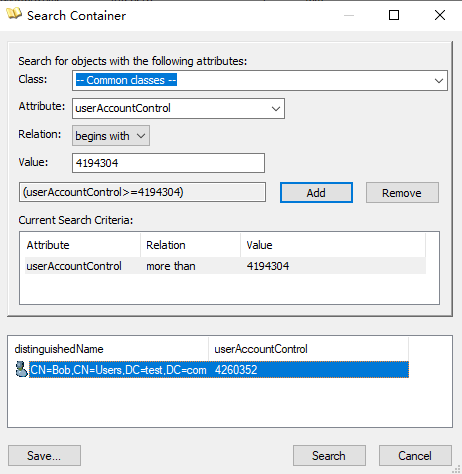This screenshot has width=462, height=474.
Task: Click the Bob user object icon
Action: click(x=21, y=369)
